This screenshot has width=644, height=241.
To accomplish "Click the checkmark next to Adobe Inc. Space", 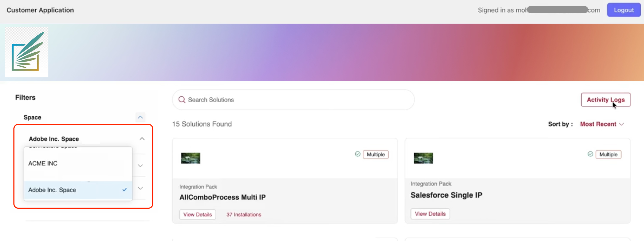I will [x=124, y=190].
